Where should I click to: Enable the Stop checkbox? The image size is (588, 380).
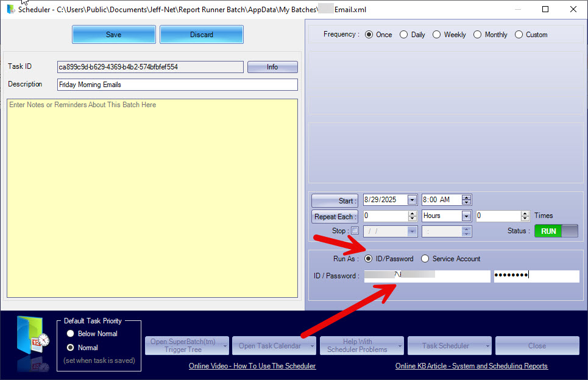[355, 231]
